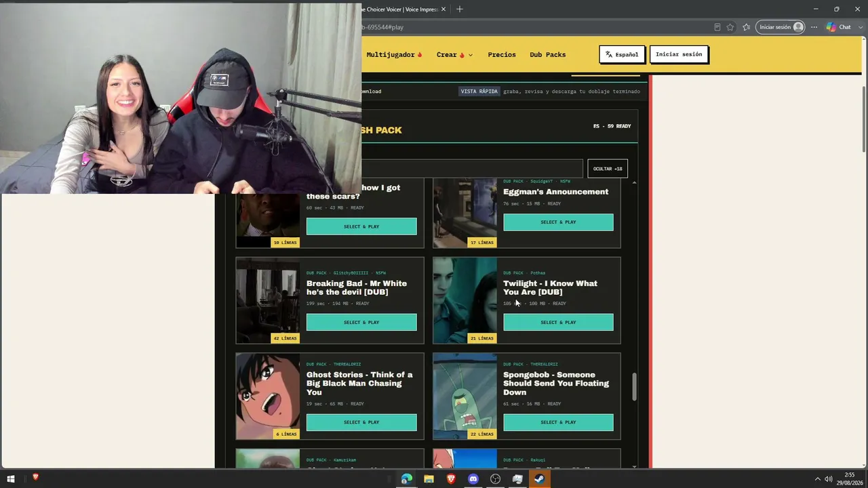Open the centered Brave browser taskbar icon

click(x=451, y=479)
